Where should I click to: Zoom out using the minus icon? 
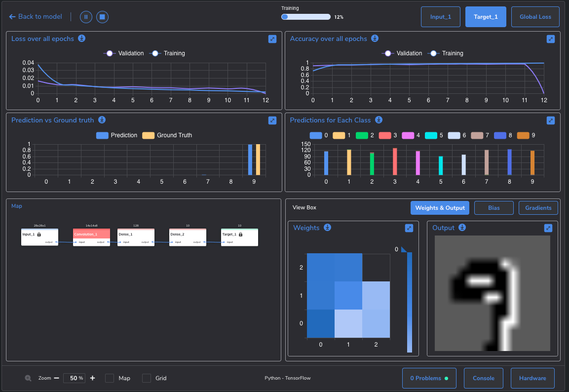pos(56,378)
